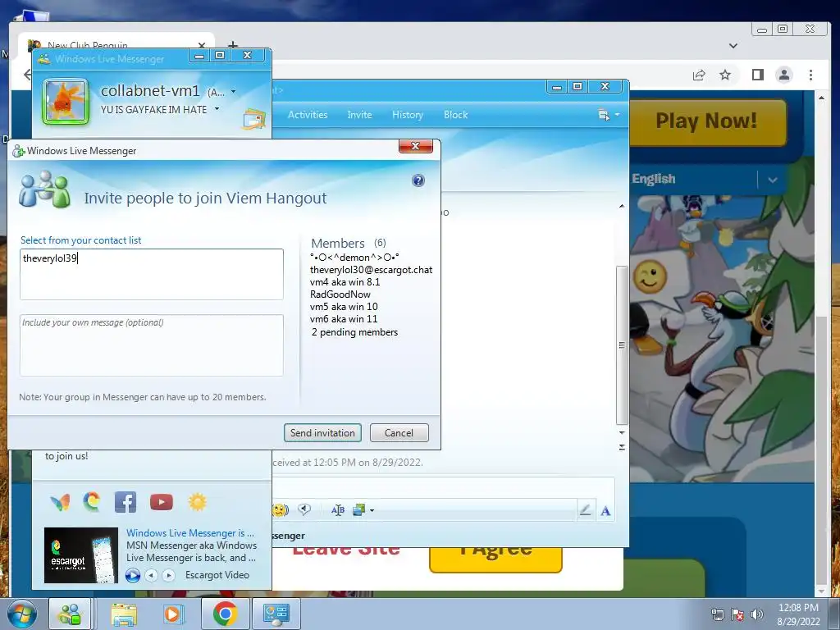Screen dimensions: 840x630
Task: Click the Play Now! button on Club Penguin
Action: [x=706, y=121]
